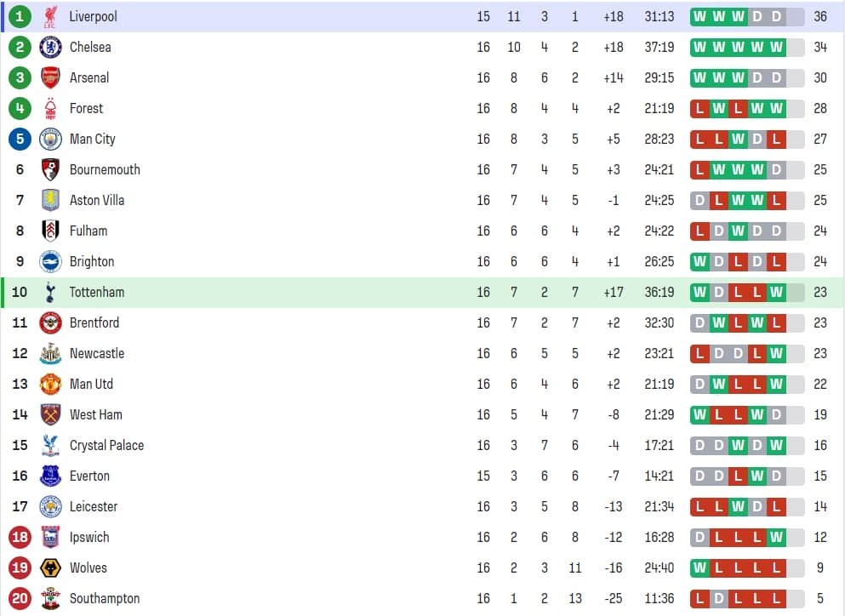845x616 pixels.
Task: Click the Man City club badge
Action: 50,139
